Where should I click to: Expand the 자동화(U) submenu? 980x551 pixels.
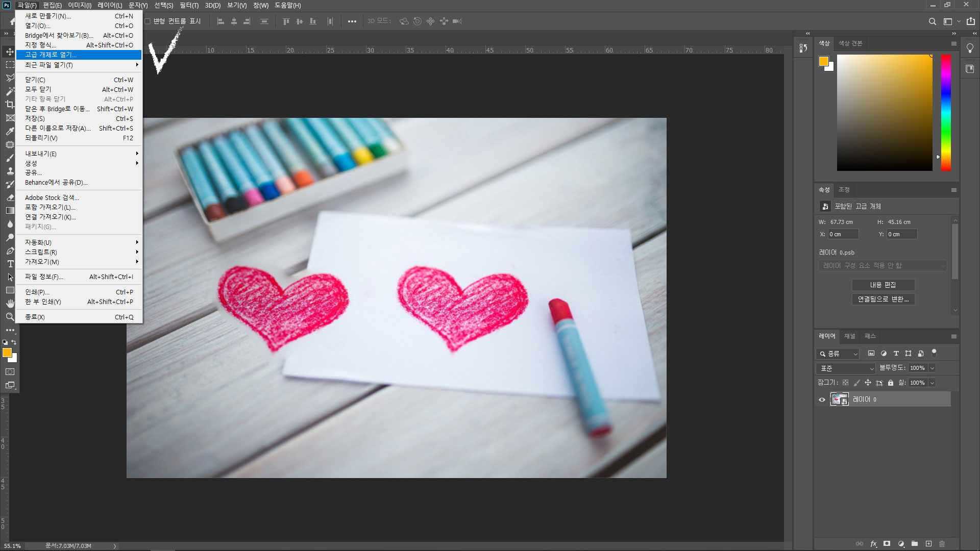pos(79,242)
